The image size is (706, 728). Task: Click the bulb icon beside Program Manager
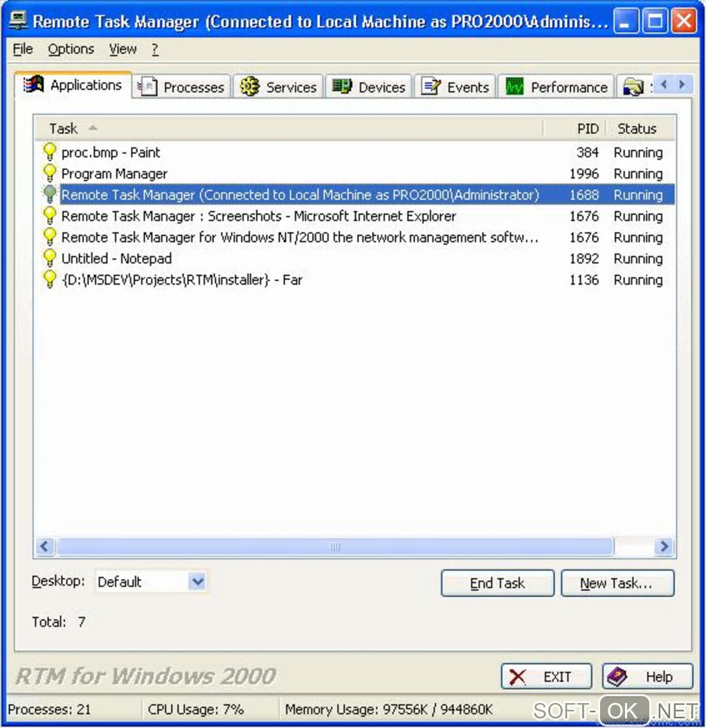pos(50,173)
